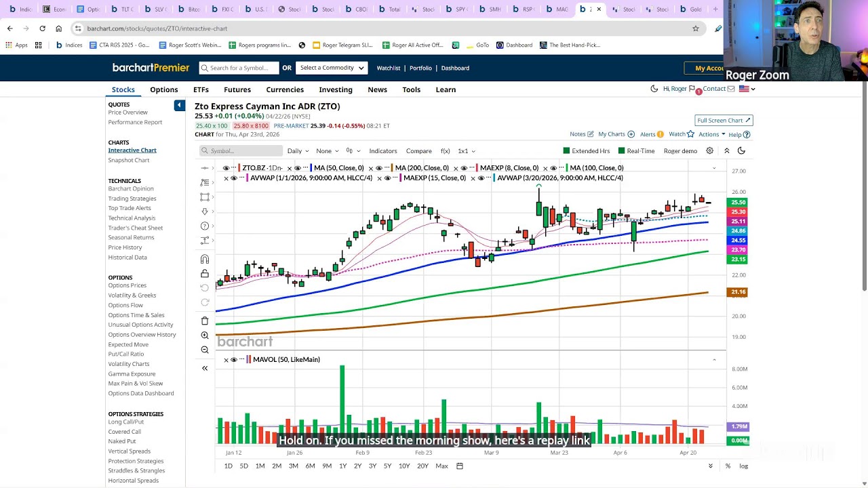The height and width of the screenshot is (488, 868).
Task: Hide the MA (50, Close, 0) line
Action: 298,168
